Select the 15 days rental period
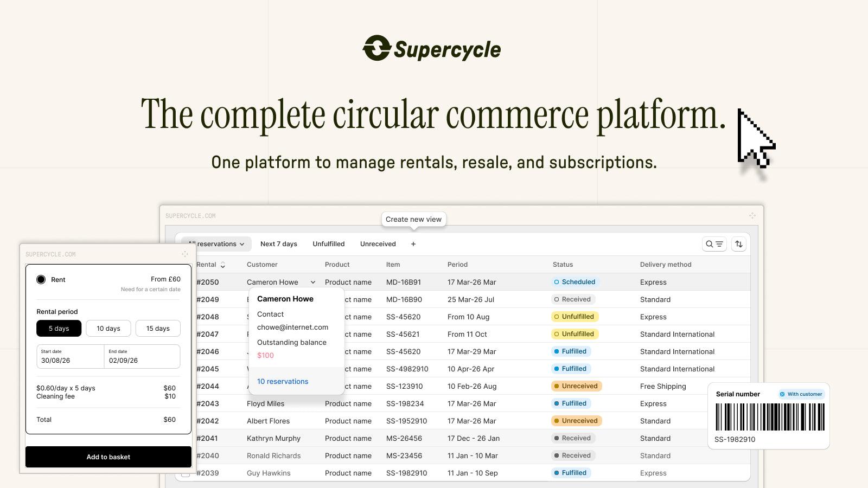Screen dimensions: 868x488 click(158, 328)
